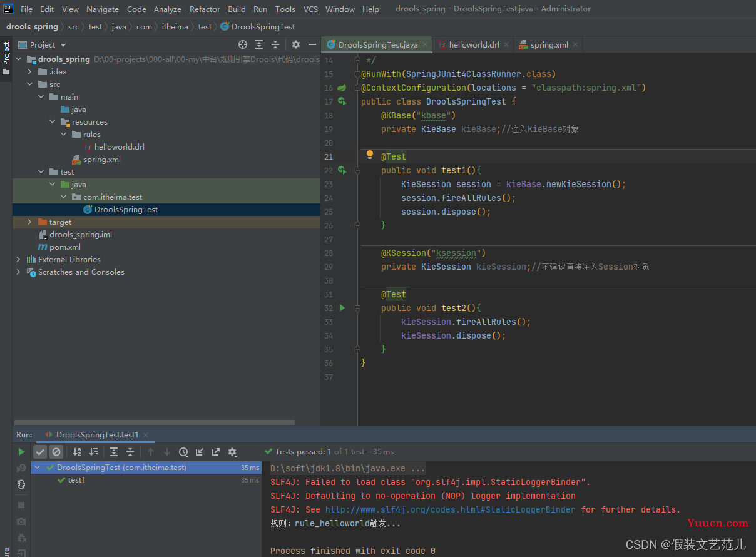
Task: Select test1 in test results tree
Action: click(76, 480)
